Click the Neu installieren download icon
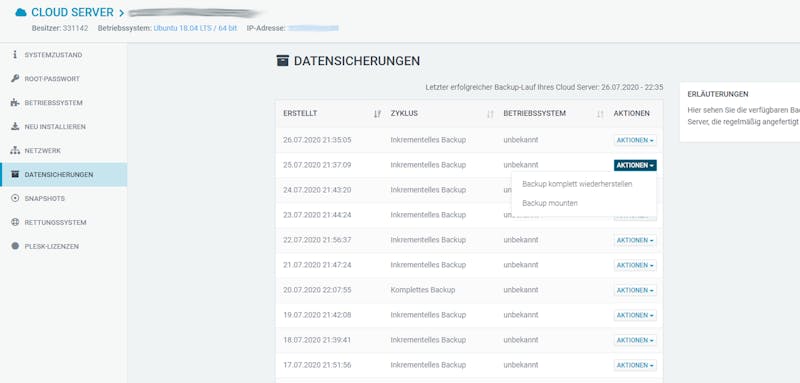 point(15,126)
